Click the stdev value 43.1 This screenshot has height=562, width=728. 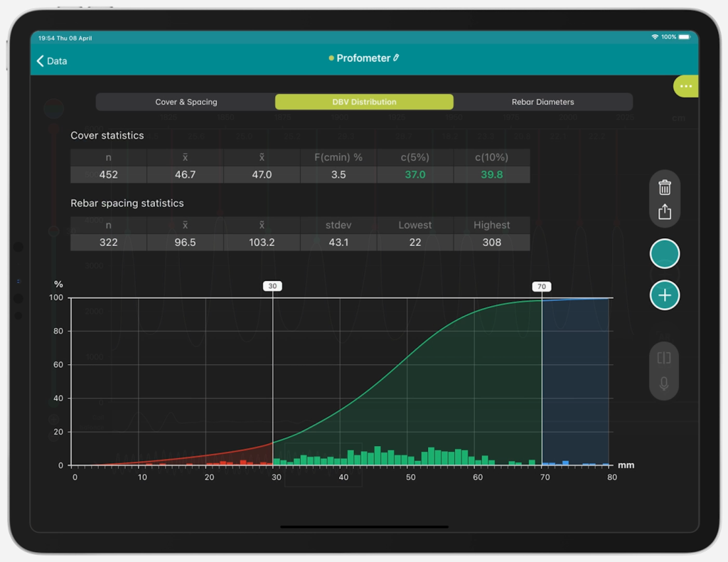[338, 243]
